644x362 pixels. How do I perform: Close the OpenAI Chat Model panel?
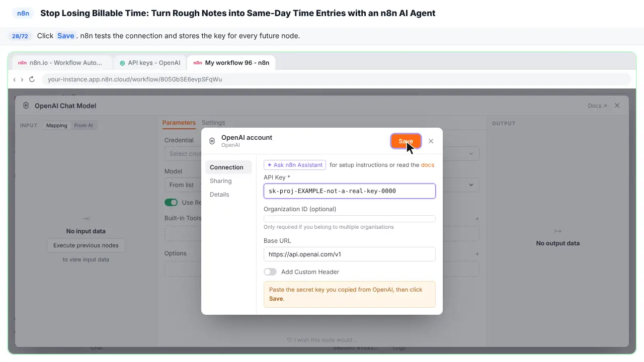pos(617,106)
